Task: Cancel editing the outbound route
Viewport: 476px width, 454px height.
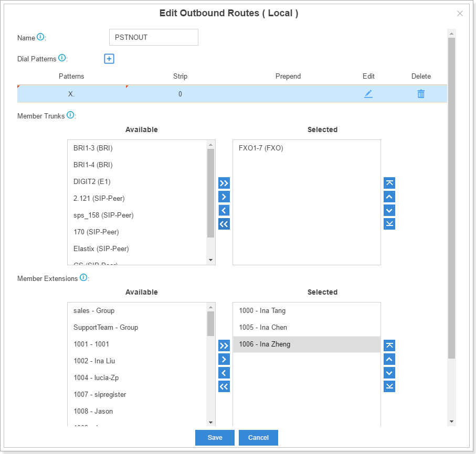Action: pos(258,437)
